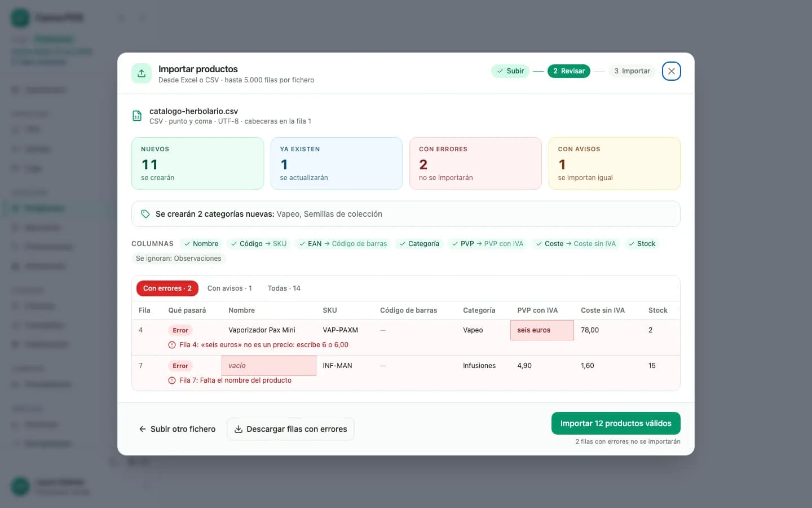812x508 pixels.
Task: Go back to the Subir step
Action: point(510,71)
